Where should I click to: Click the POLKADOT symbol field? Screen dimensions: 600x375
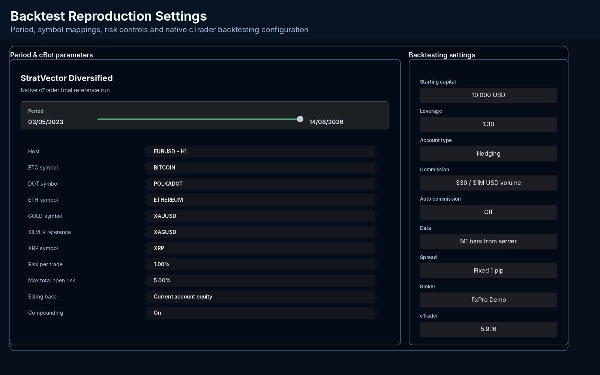(x=260, y=184)
